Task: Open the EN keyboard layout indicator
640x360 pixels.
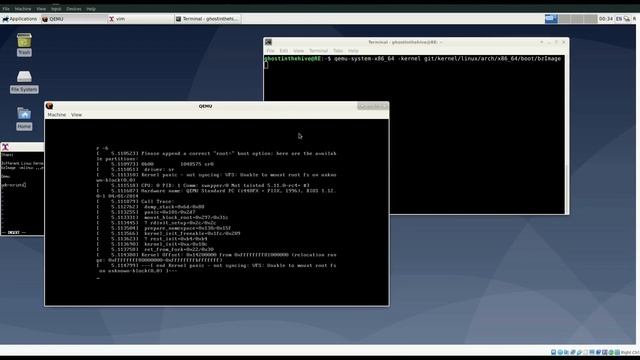Action: point(619,19)
